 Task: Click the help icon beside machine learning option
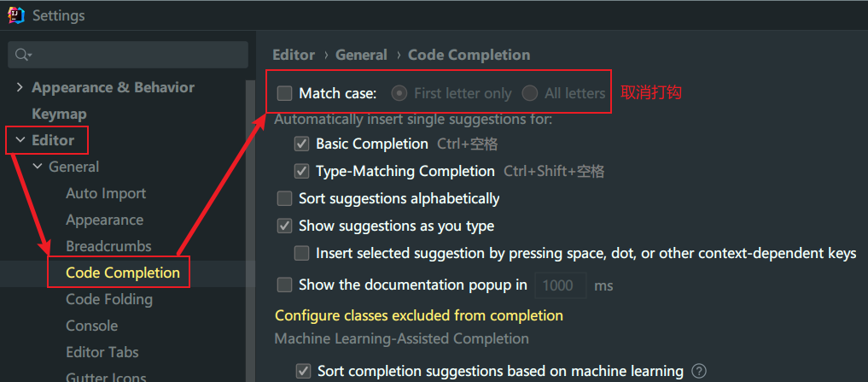pyautogui.click(x=700, y=370)
